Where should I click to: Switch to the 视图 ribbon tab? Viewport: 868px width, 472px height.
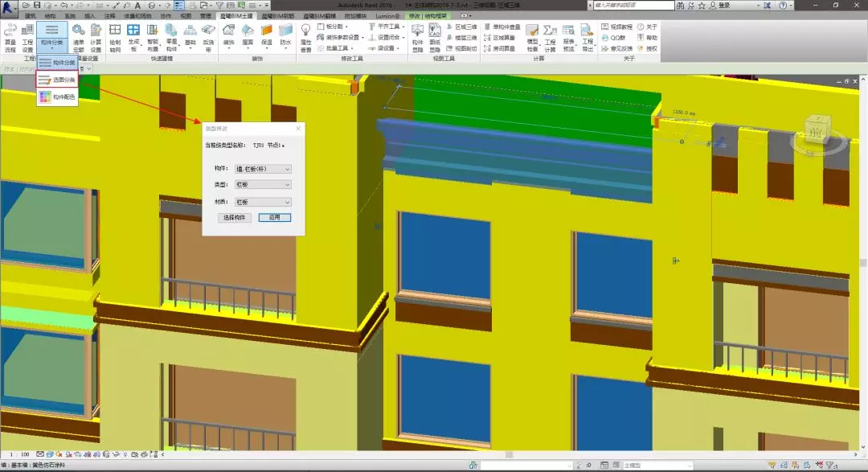coord(186,15)
